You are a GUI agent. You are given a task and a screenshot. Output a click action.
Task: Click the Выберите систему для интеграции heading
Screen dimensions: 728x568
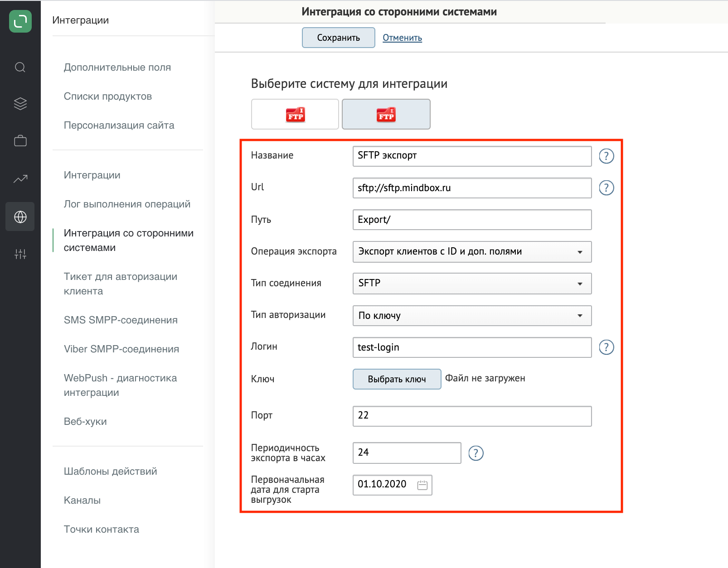click(349, 84)
